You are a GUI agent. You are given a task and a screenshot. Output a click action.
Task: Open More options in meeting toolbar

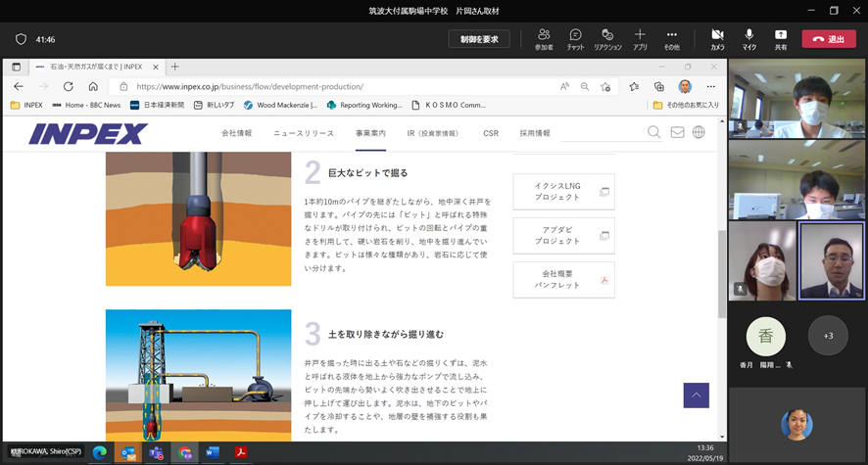671,39
